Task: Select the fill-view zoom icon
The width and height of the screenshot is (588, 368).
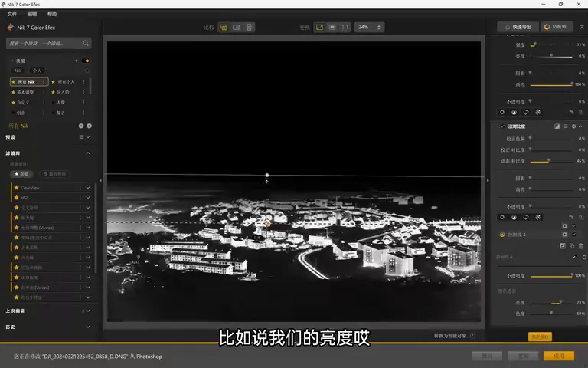Action: click(x=332, y=28)
